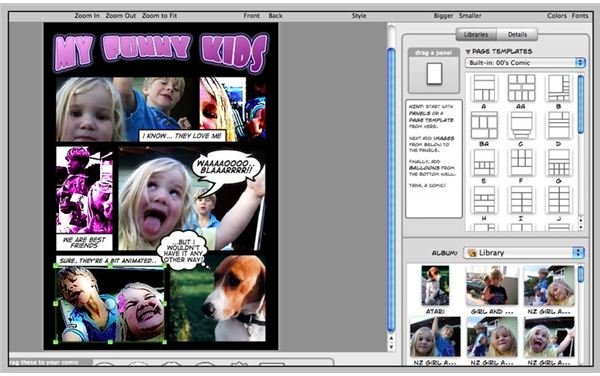Open the Built-in: 00's Comic dropdown
The height and width of the screenshot is (376, 600).
525,62
